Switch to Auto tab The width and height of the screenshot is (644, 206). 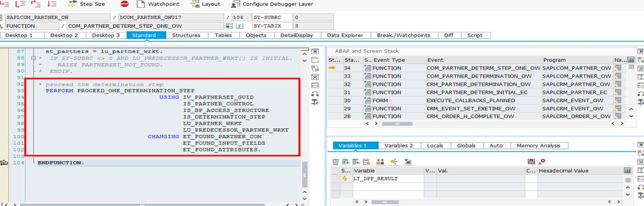[496, 146]
